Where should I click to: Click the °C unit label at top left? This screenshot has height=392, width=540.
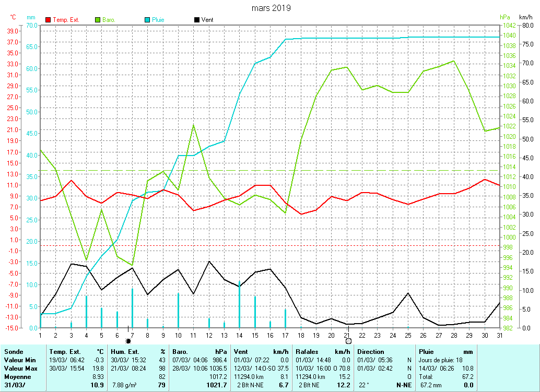[13, 17]
